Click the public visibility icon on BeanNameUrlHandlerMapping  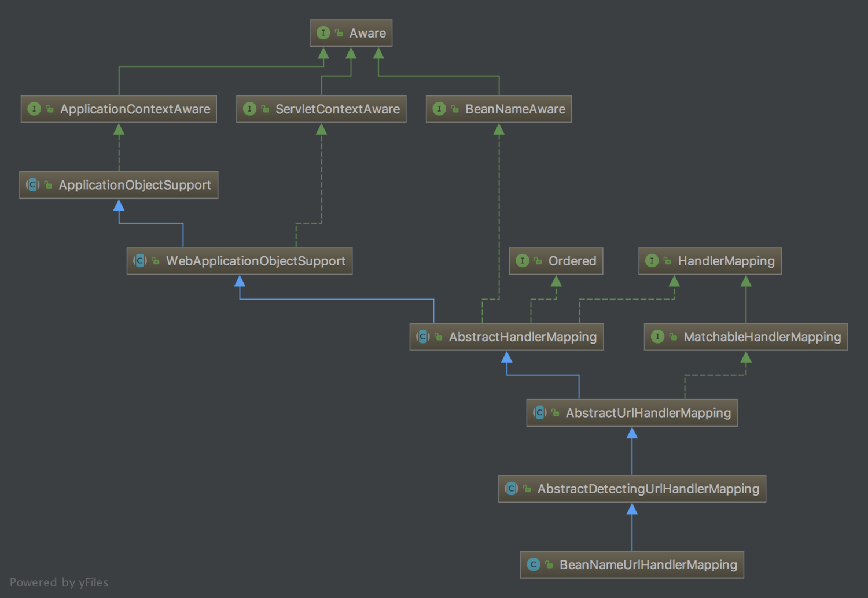[549, 564]
